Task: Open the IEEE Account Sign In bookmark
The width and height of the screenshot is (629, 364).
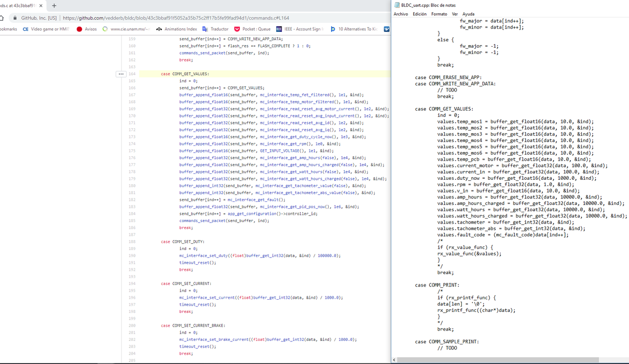Action: [x=300, y=29]
